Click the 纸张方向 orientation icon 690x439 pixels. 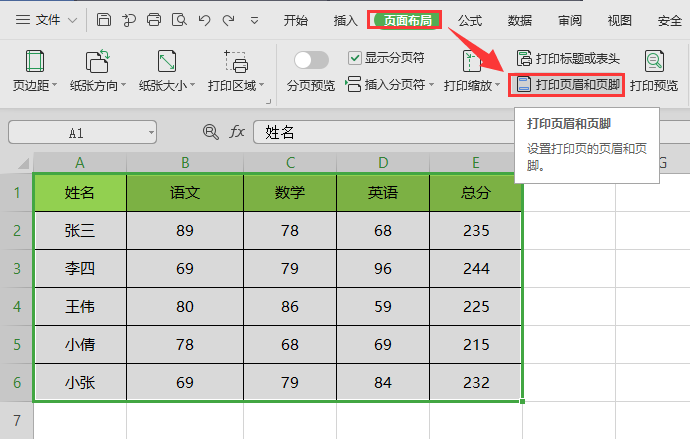pos(97,61)
